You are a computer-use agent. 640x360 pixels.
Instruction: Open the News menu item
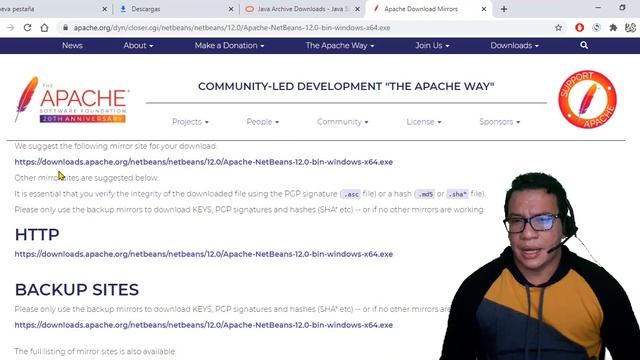pos(72,45)
